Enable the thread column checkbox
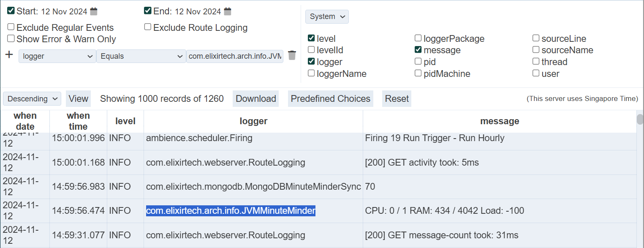Screen dimensions: 644x248 coord(536,62)
